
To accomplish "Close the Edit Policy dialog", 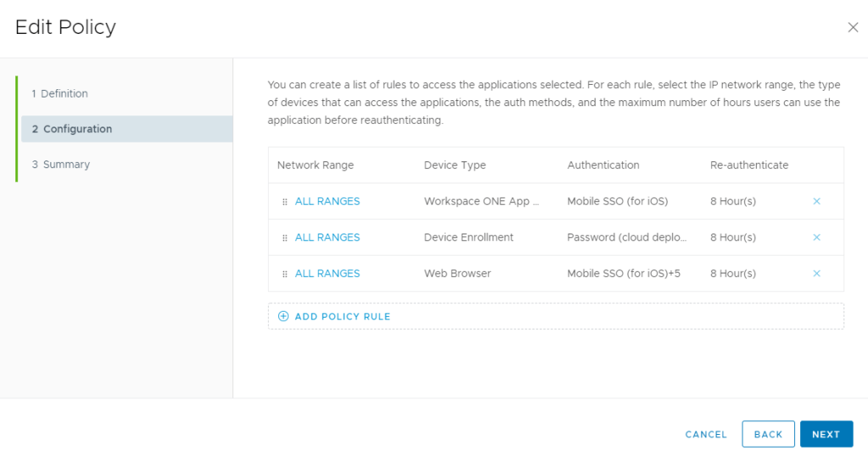I will point(853,27).
